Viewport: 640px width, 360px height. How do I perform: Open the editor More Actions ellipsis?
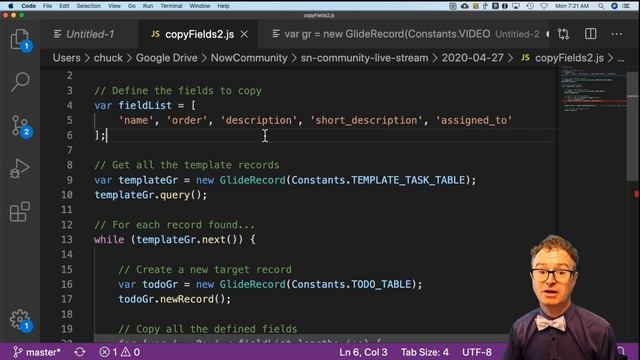point(617,34)
